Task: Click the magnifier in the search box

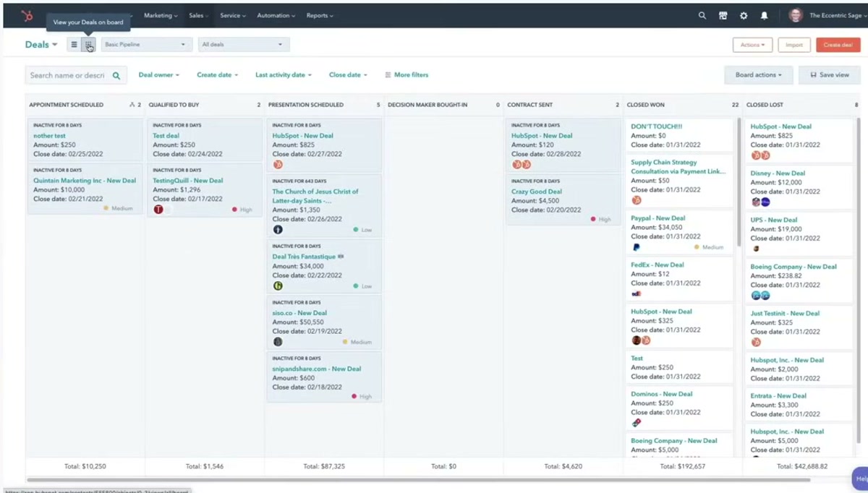Action: [x=116, y=75]
